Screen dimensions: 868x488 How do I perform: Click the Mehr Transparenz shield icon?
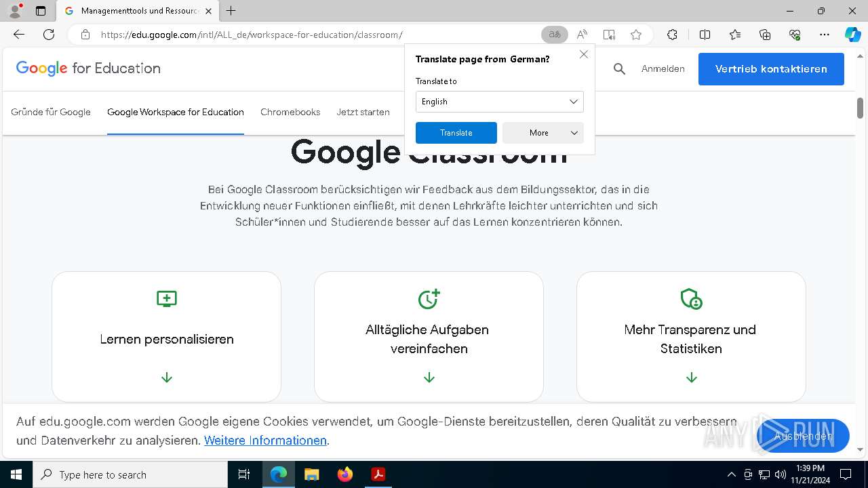coord(691,299)
